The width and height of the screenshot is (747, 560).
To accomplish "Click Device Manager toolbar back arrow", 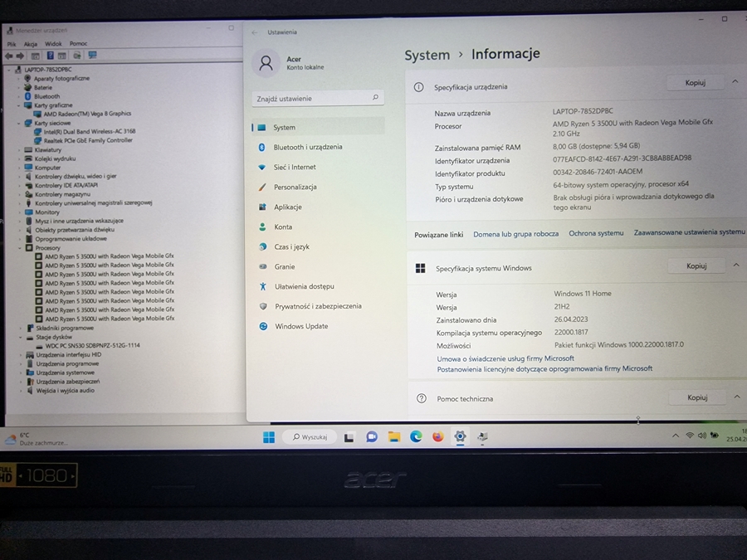I will 9,56.
